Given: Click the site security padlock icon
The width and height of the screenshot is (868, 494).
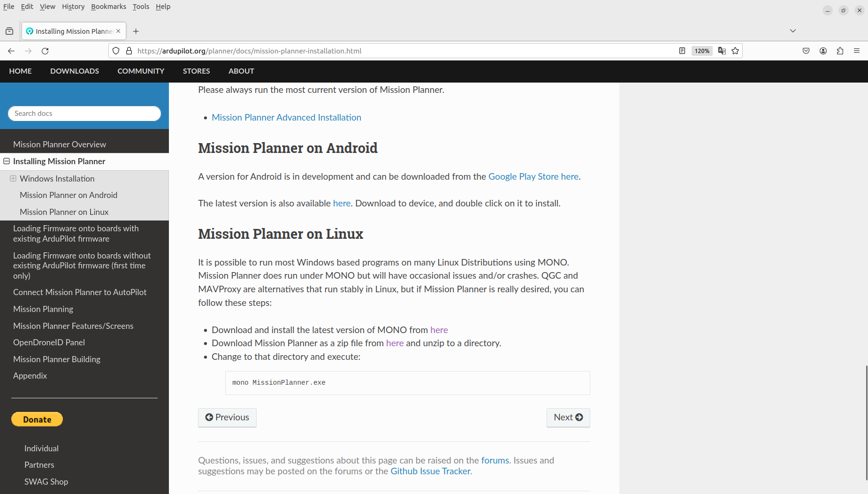Looking at the screenshot, I should click(x=129, y=51).
